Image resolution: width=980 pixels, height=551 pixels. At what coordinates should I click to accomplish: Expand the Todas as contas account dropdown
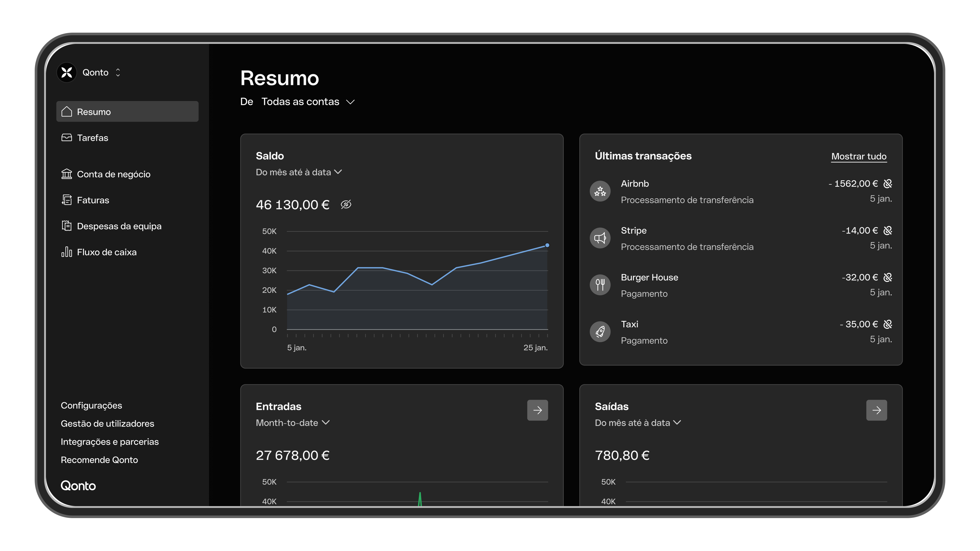(308, 102)
